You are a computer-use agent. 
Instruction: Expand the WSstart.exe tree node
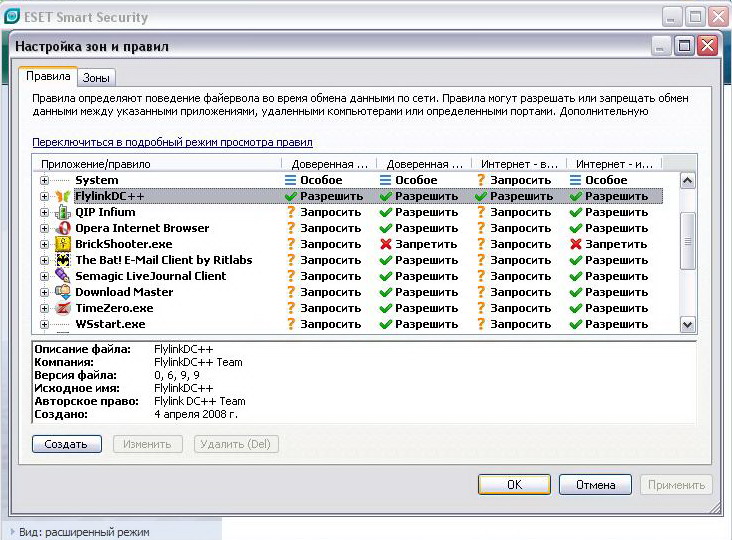[44, 325]
